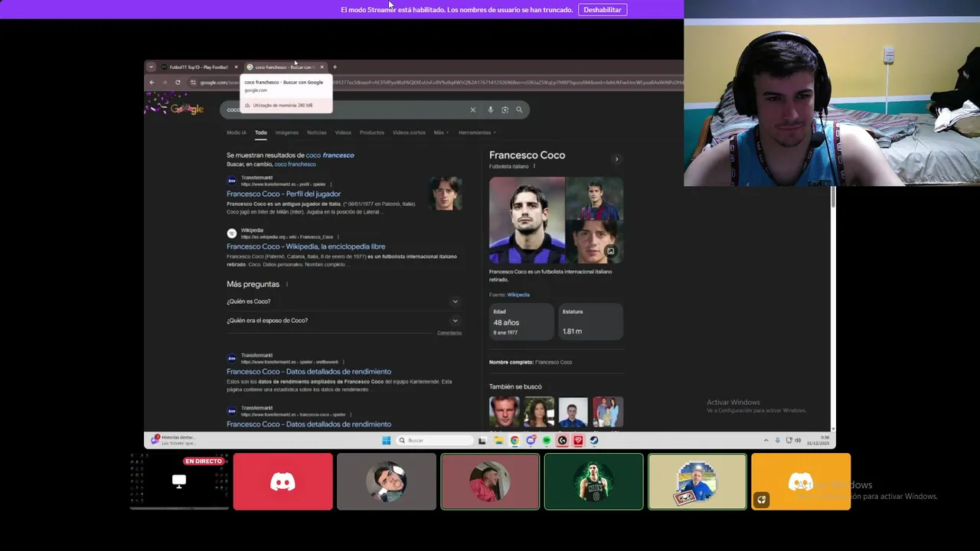
Task: Click the taskbar Buscar search box
Action: coord(434,440)
